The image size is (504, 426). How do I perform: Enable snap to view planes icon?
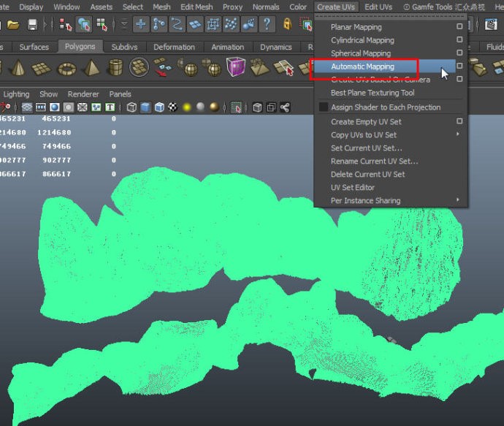pos(195,24)
